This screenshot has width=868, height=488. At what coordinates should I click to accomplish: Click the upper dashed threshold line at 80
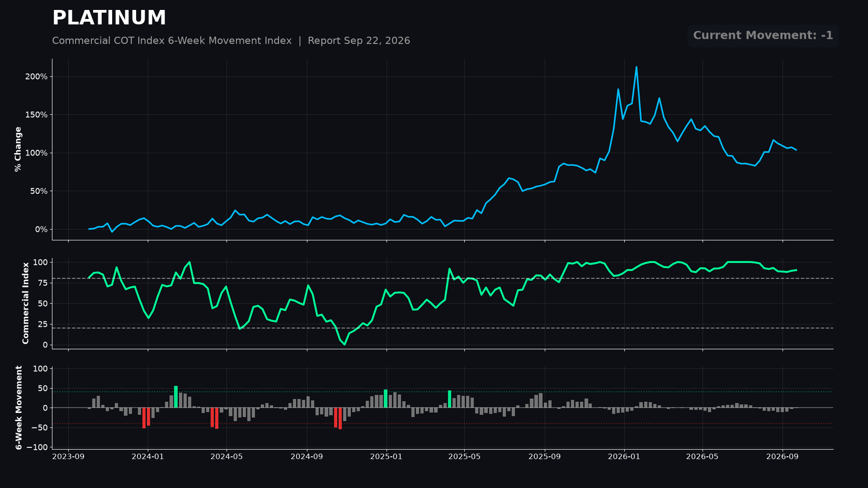[x=443, y=278]
